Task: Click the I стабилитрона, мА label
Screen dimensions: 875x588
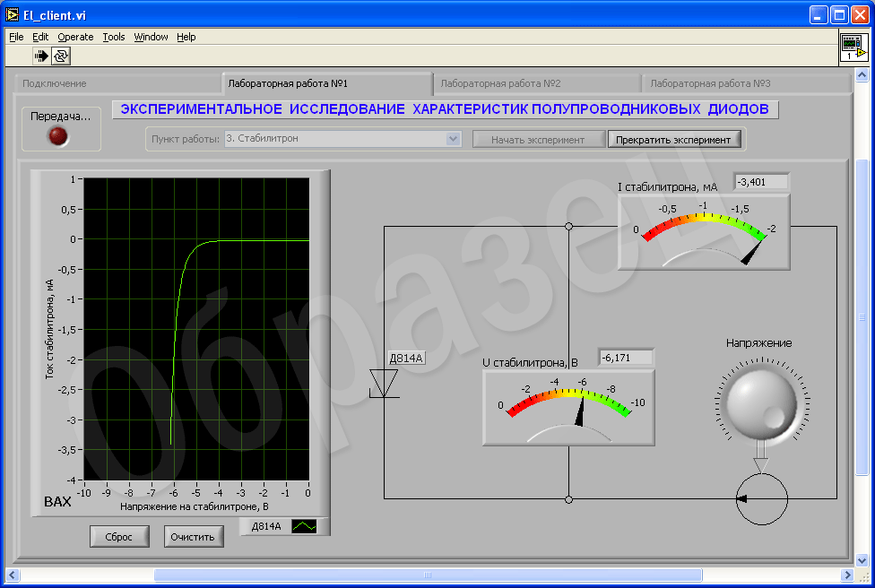Action: pos(667,187)
